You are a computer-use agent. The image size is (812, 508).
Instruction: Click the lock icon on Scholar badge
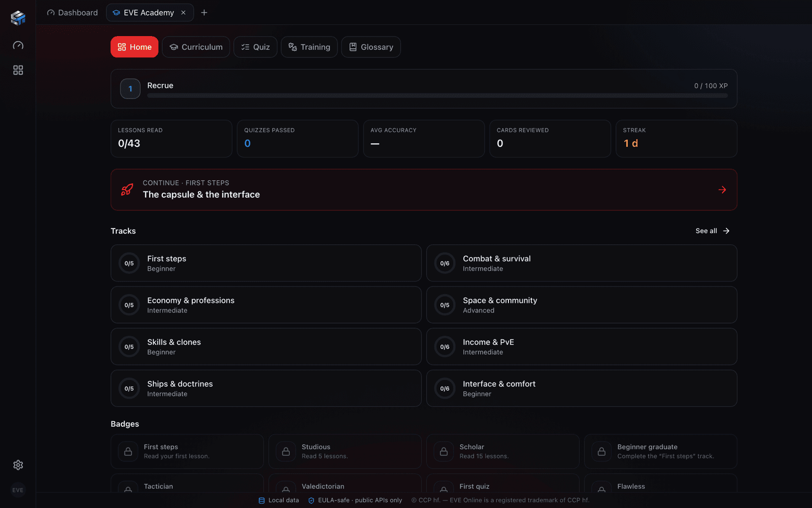[444, 451]
